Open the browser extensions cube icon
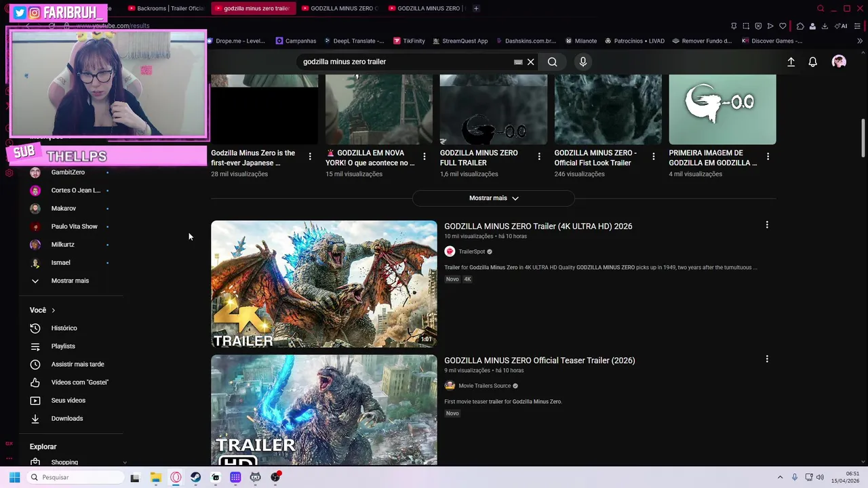 click(800, 26)
